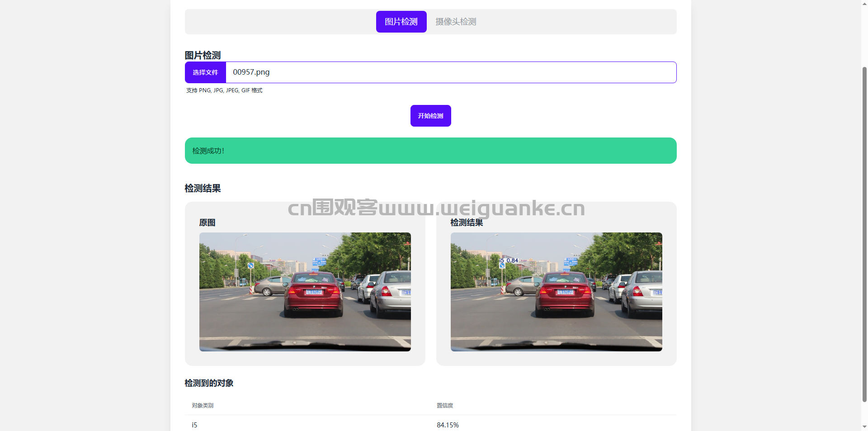Click the 对象类别 column header
The image size is (868, 431).
click(x=203, y=406)
